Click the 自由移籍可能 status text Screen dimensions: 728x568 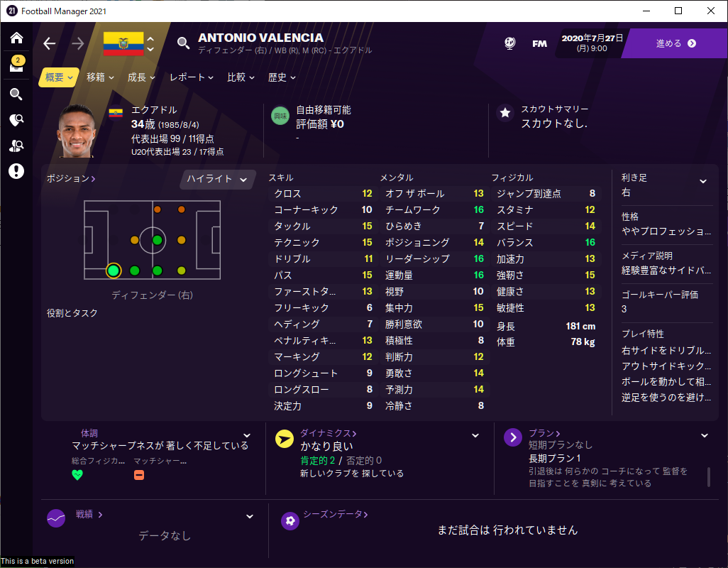(324, 110)
